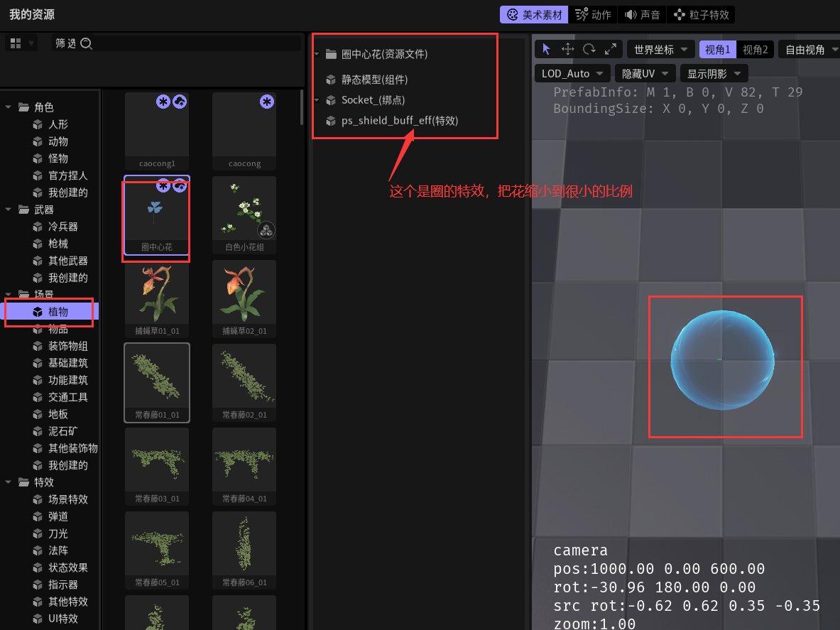Open the 隐藏UV dropdown
This screenshot has height=630, width=840.
(x=645, y=73)
